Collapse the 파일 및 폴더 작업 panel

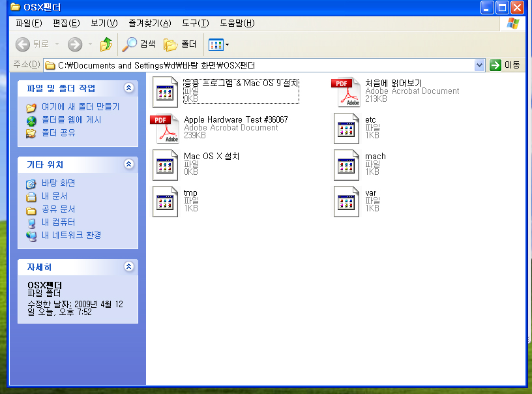128,88
